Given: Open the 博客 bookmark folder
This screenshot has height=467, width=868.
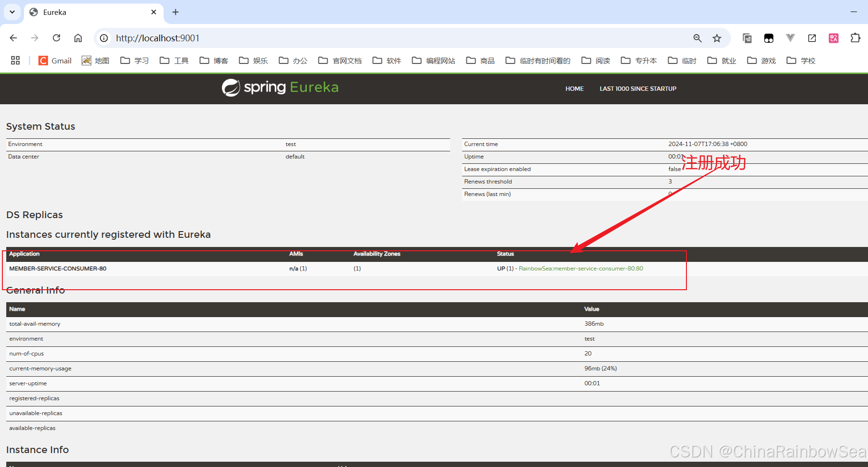Looking at the screenshot, I should (x=214, y=61).
